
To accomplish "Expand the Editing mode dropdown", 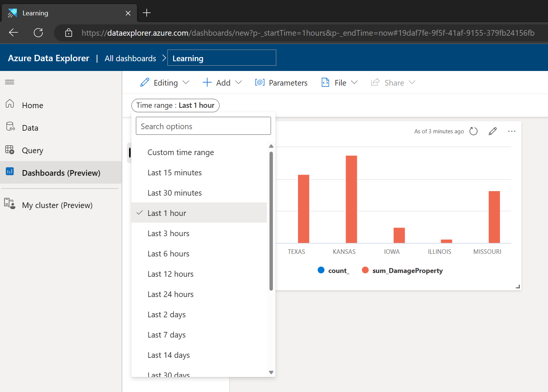I will click(165, 83).
